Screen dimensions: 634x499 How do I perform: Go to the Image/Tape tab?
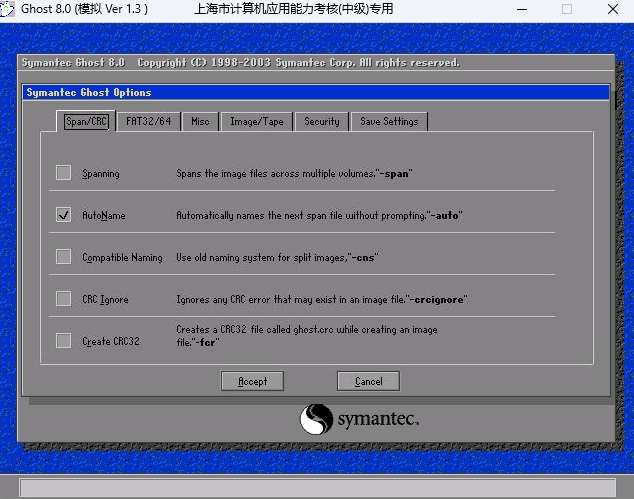[x=257, y=121]
